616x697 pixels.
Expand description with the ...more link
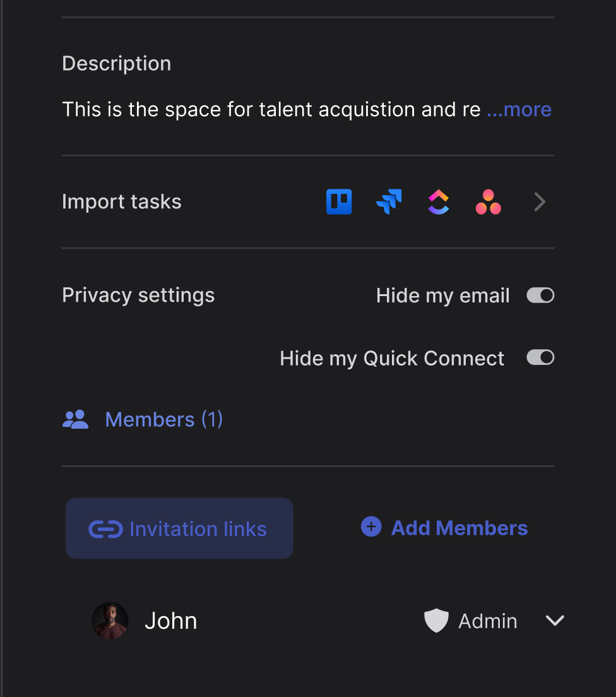[519, 110]
